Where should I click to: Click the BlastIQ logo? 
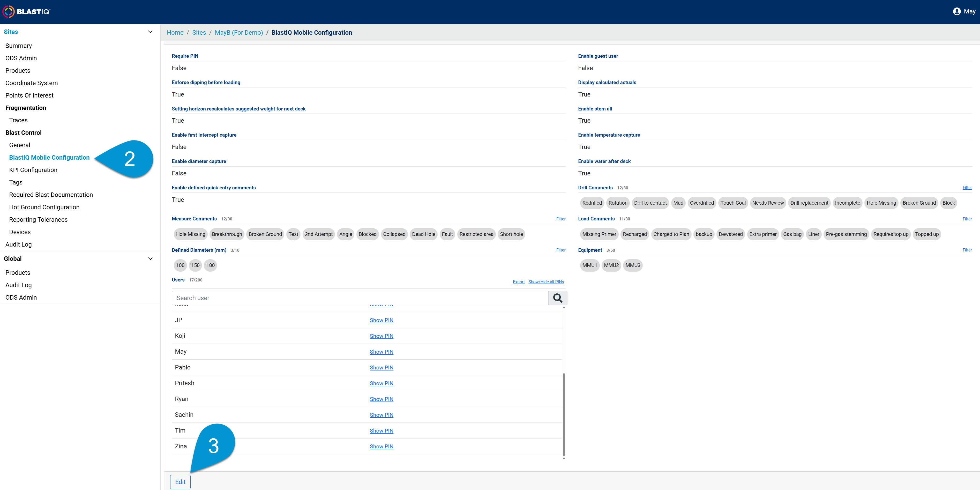click(x=27, y=12)
